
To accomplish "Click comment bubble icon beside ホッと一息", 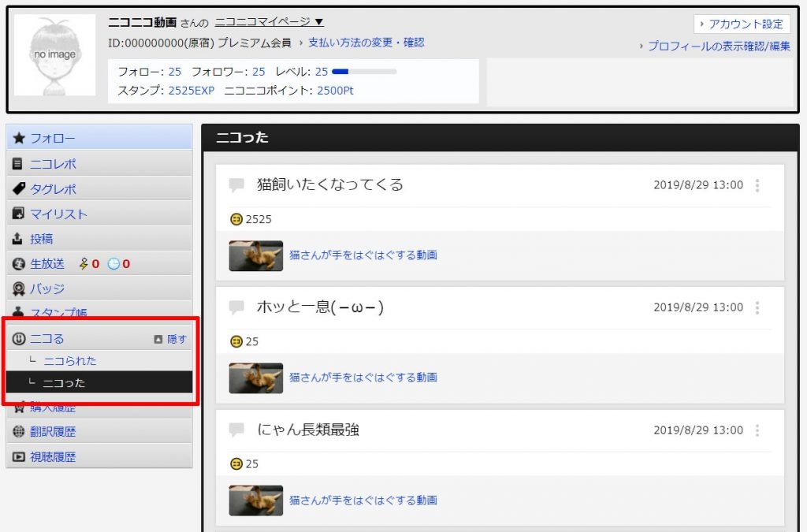I will pos(236,307).
